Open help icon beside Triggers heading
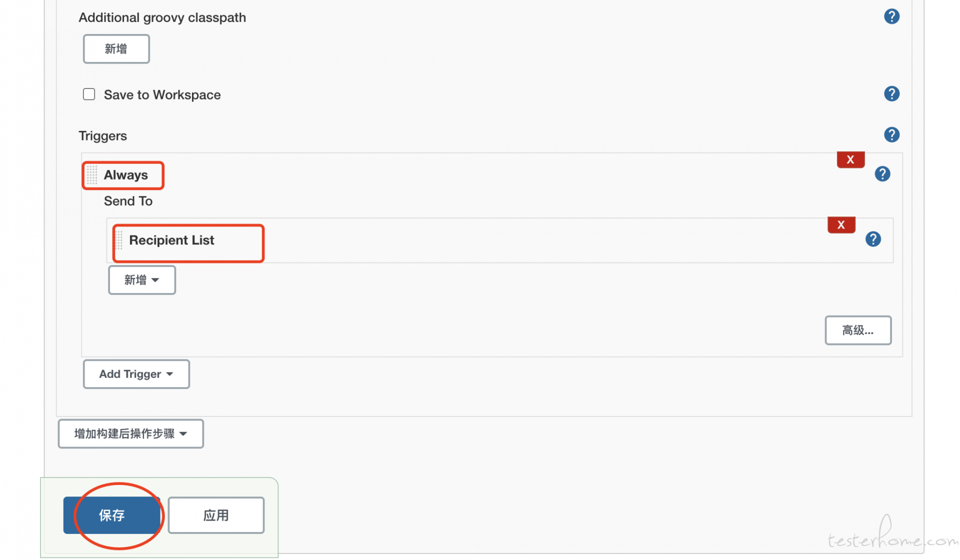Screen dimensions: 960x560 tap(891, 134)
